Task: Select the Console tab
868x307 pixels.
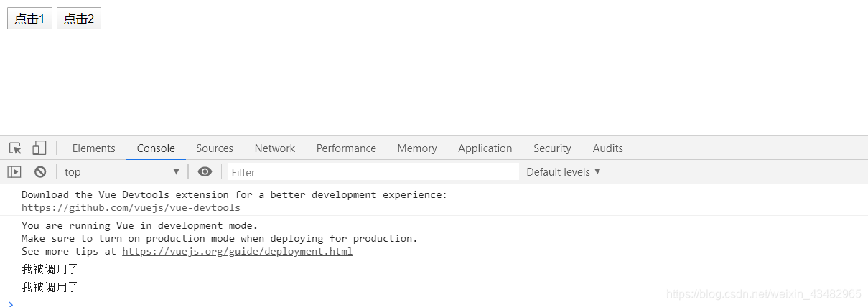Action: pyautogui.click(x=156, y=148)
